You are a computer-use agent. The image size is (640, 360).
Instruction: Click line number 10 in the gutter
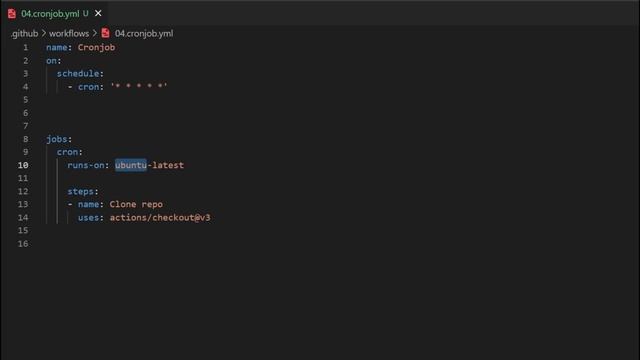coord(23,165)
